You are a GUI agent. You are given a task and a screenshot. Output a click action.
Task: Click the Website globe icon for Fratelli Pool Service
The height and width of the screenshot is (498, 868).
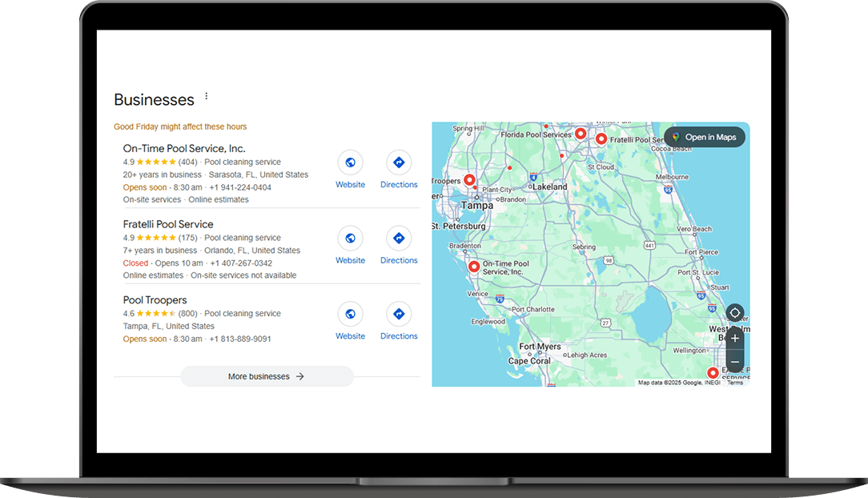coord(351,238)
